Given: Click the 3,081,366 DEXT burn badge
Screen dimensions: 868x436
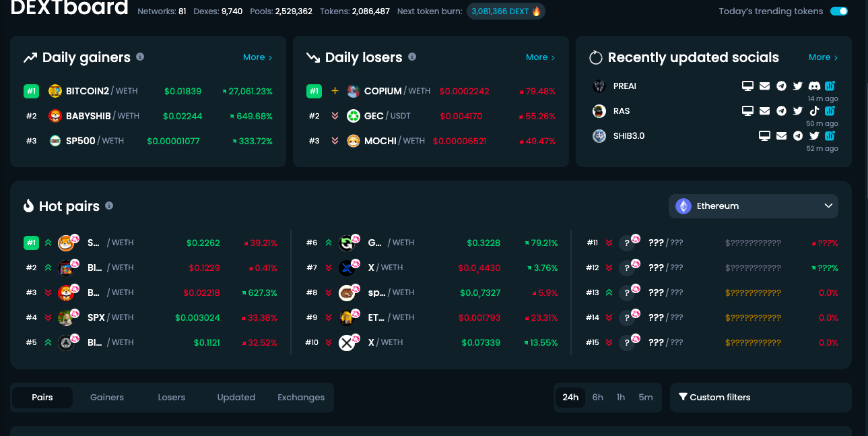Looking at the screenshot, I should (506, 11).
